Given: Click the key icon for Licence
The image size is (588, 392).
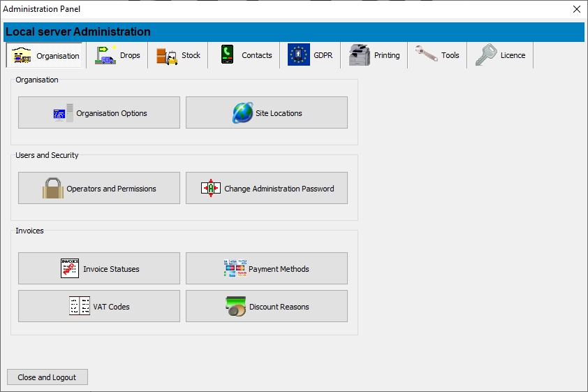Looking at the screenshot, I should click(486, 55).
